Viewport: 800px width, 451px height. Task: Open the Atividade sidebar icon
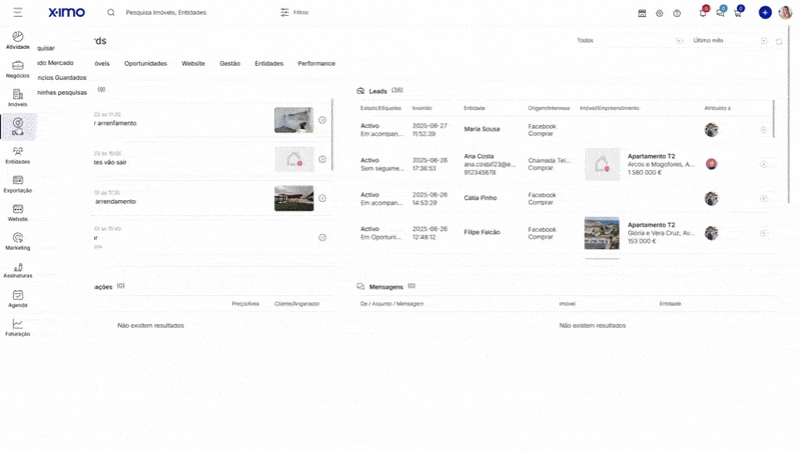point(17,38)
